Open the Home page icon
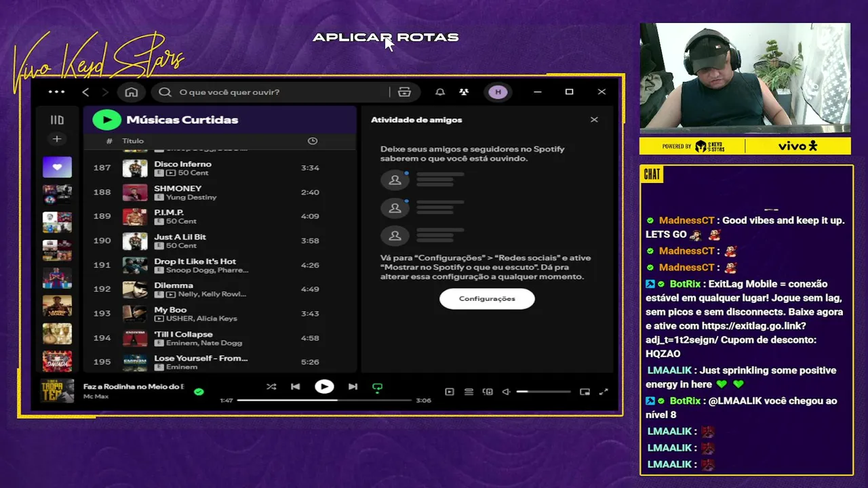This screenshot has width=868, height=488. coord(132,92)
